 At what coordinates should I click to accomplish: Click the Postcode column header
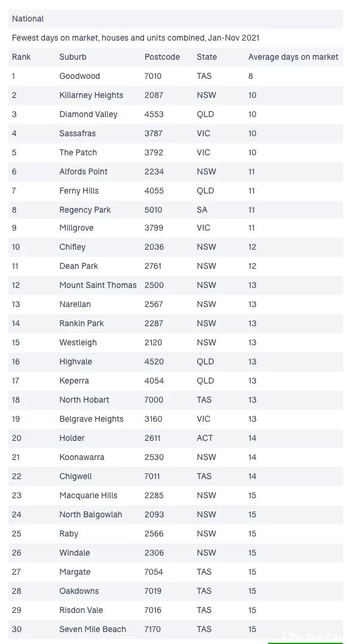(162, 57)
